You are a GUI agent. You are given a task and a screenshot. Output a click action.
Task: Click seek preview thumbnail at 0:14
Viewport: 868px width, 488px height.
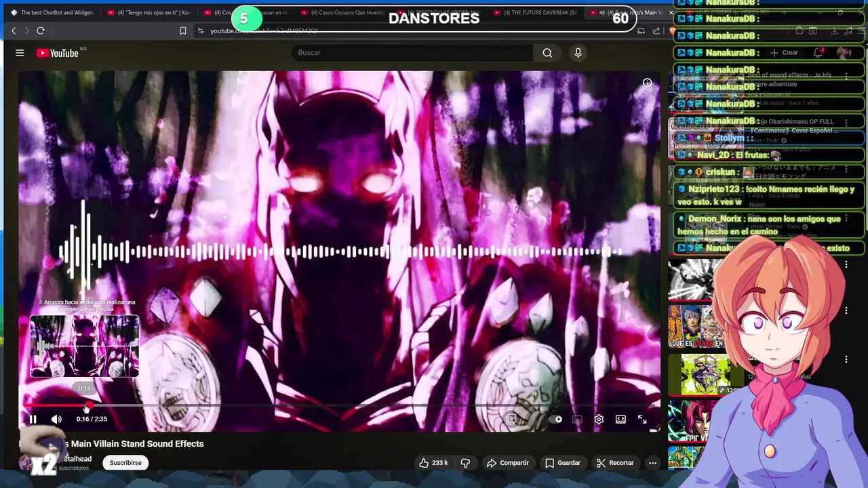[x=84, y=346]
